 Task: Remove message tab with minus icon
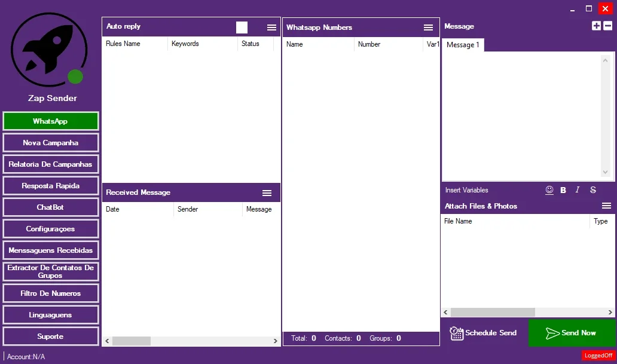[607, 26]
